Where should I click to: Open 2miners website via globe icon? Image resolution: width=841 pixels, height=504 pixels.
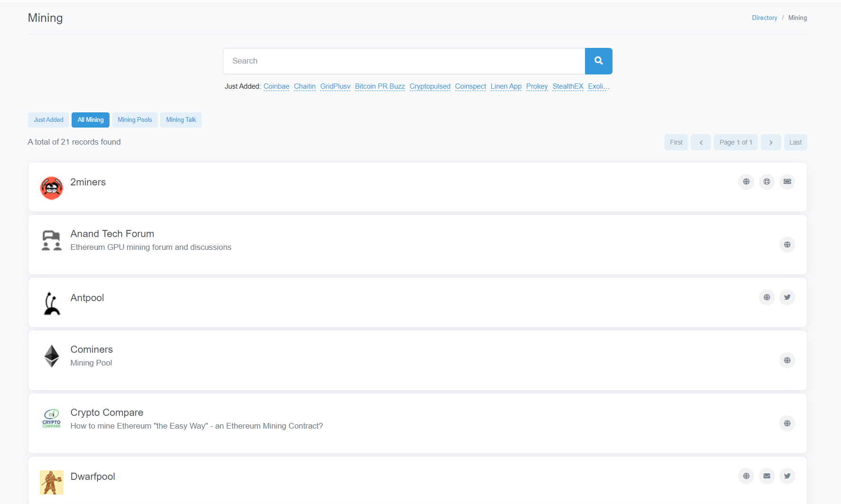point(746,182)
